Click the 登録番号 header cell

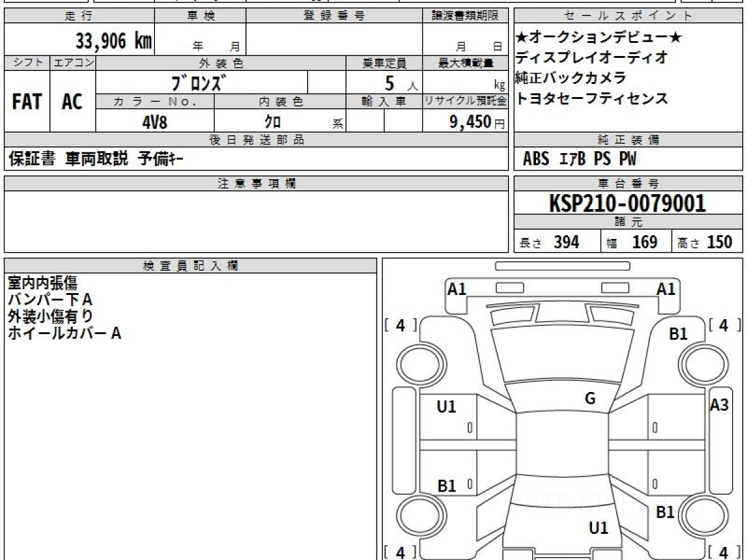point(334,16)
